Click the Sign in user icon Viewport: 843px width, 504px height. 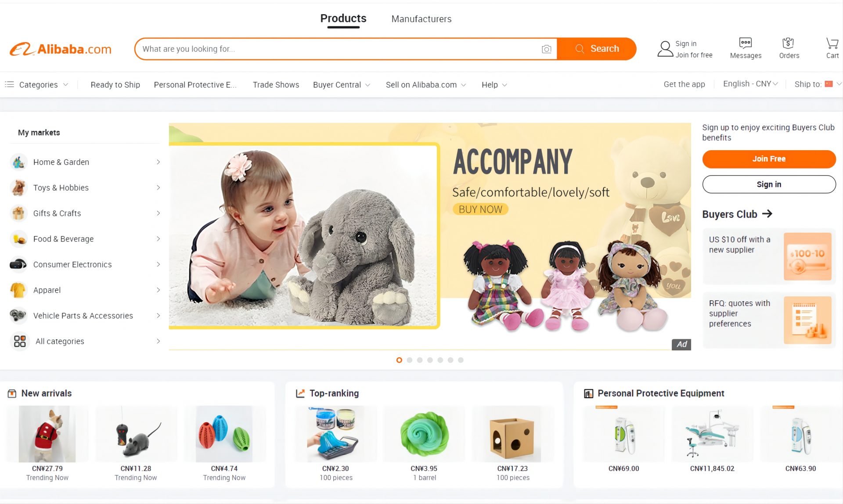click(665, 49)
